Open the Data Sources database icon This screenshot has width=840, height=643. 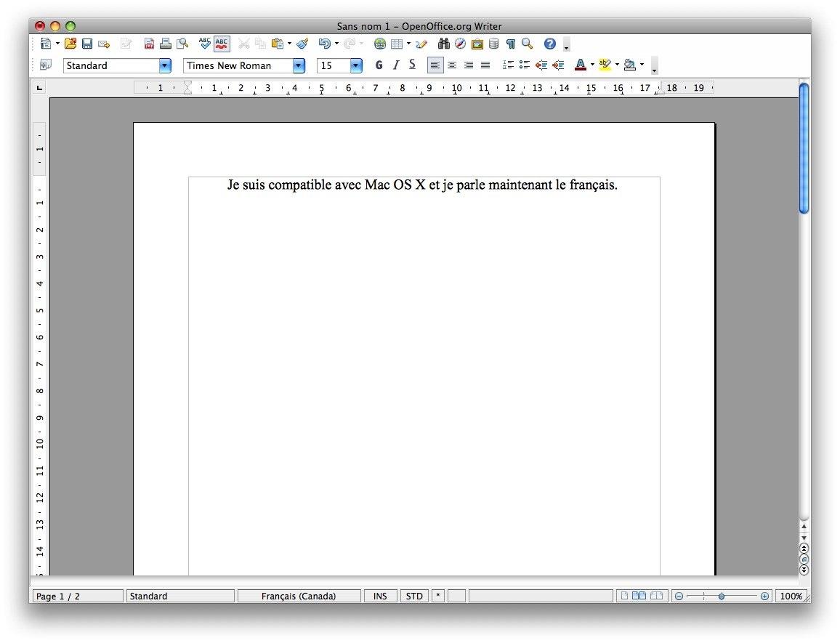tap(494, 44)
